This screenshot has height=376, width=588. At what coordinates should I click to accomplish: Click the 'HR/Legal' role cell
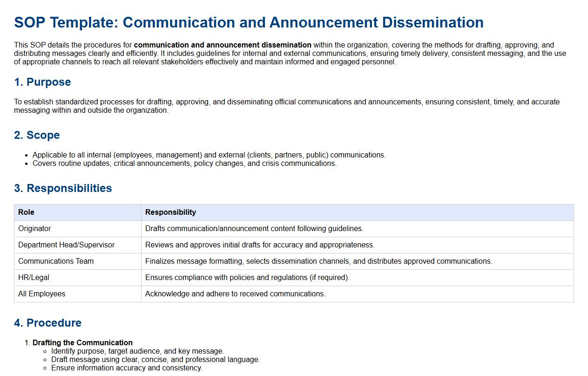[34, 278]
